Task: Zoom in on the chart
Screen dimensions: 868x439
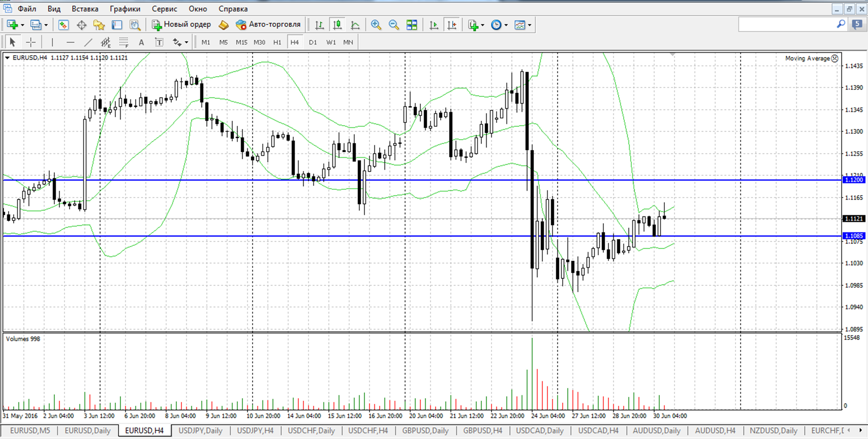Action: [376, 25]
